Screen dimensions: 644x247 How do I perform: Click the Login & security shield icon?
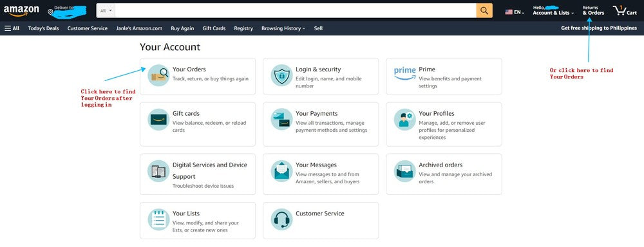coord(282,75)
